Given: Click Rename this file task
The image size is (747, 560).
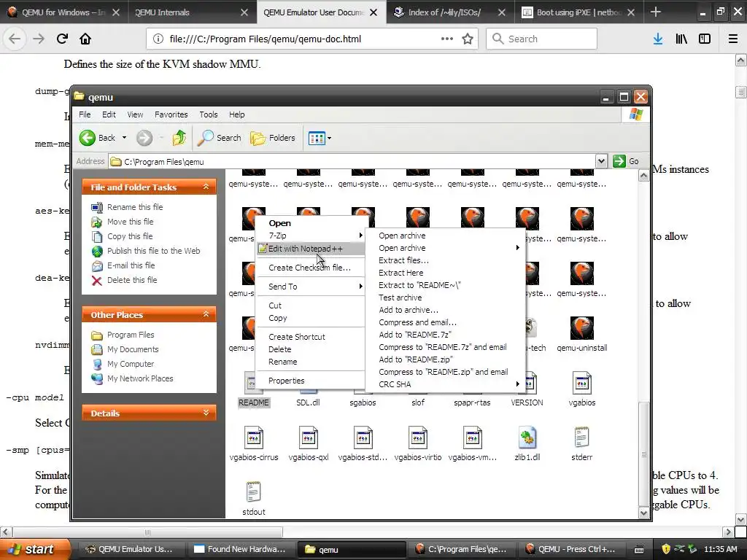Looking at the screenshot, I should [135, 207].
